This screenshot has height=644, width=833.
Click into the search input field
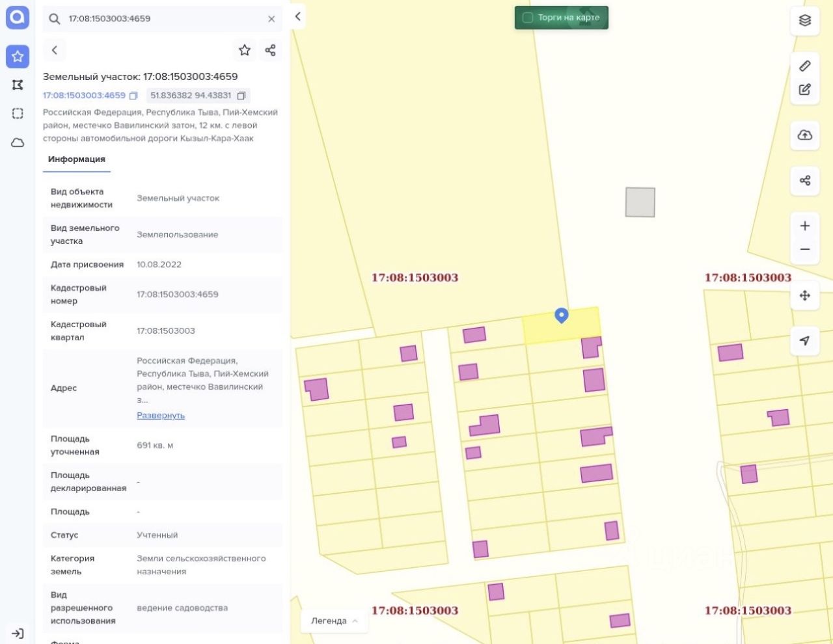pos(163,19)
